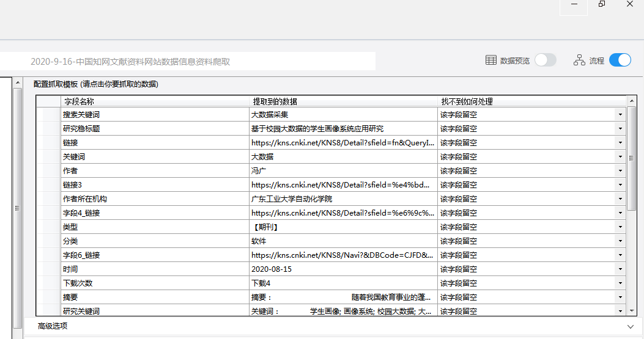Image resolution: width=644 pixels, height=339 pixels.
Task: Click the 冯广 author data cell
Action: coord(343,171)
